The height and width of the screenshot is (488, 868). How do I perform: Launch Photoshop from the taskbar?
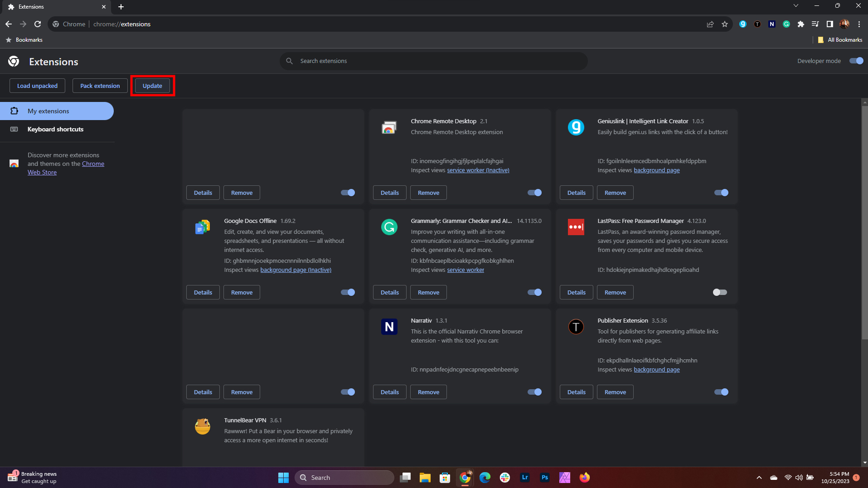point(544,478)
